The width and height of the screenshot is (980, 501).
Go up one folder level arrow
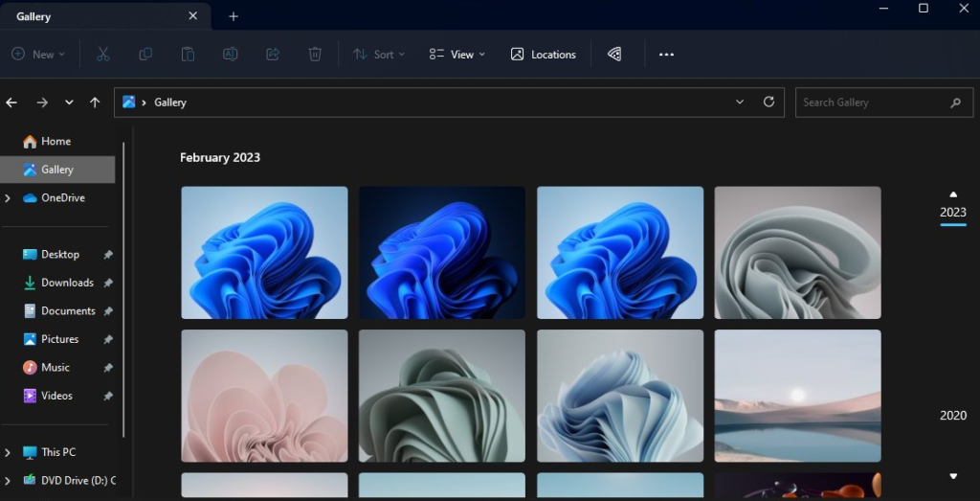coord(95,102)
